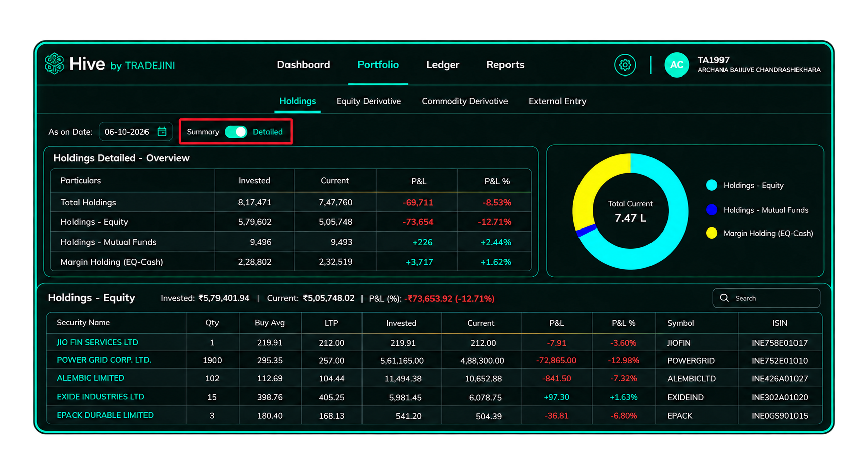This screenshot has height=459, width=868.
Task: Switch to Equity Derivative sub-tab
Action: 369,101
